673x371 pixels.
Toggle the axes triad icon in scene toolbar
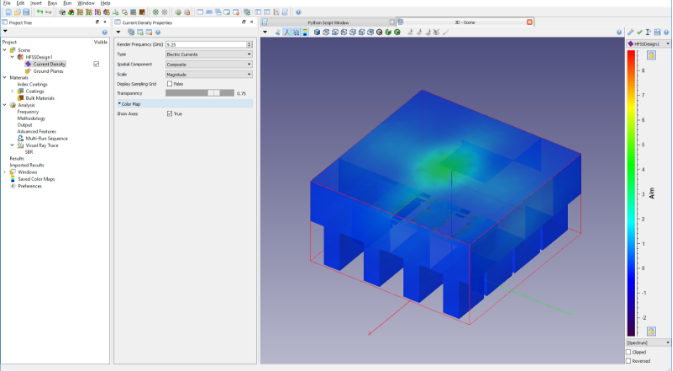287,32
